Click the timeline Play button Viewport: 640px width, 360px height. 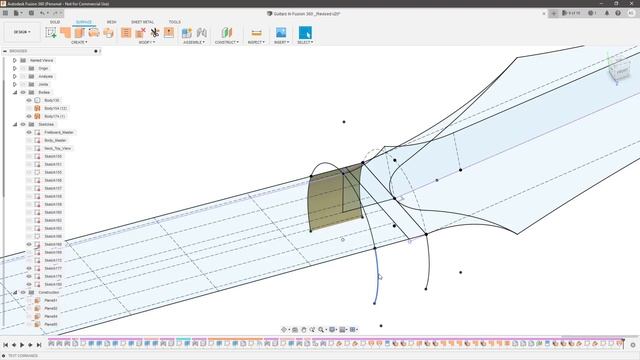click(22, 345)
